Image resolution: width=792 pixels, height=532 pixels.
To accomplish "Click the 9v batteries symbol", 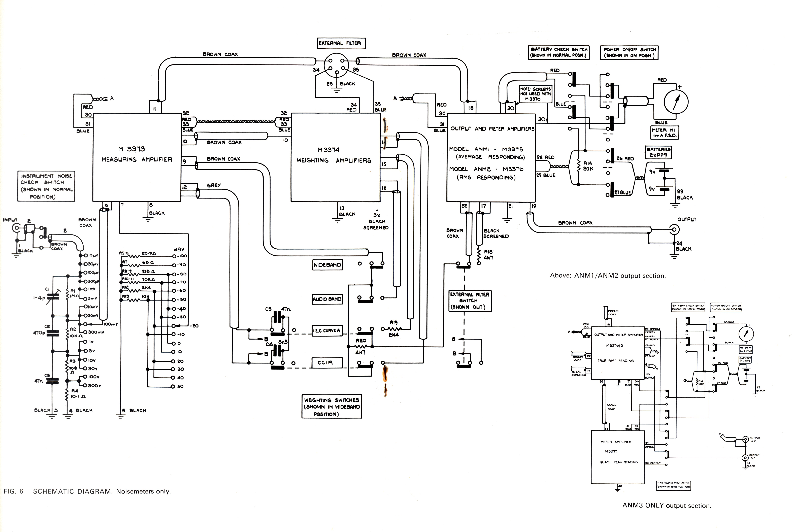I will 664,179.
